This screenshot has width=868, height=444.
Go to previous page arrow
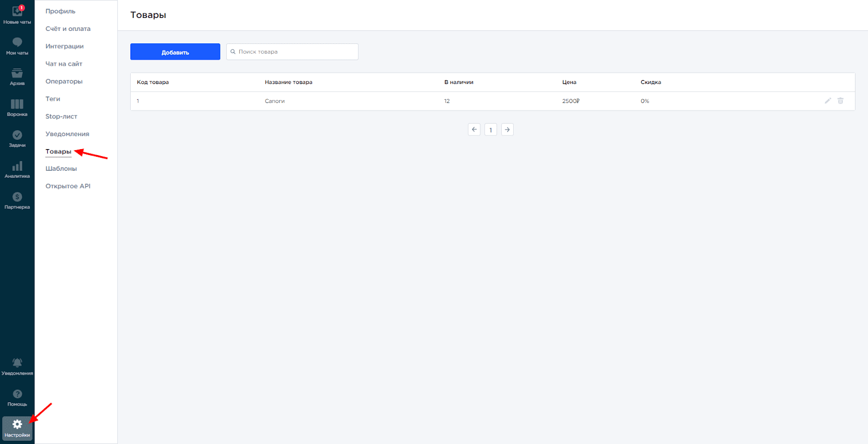[474, 130]
